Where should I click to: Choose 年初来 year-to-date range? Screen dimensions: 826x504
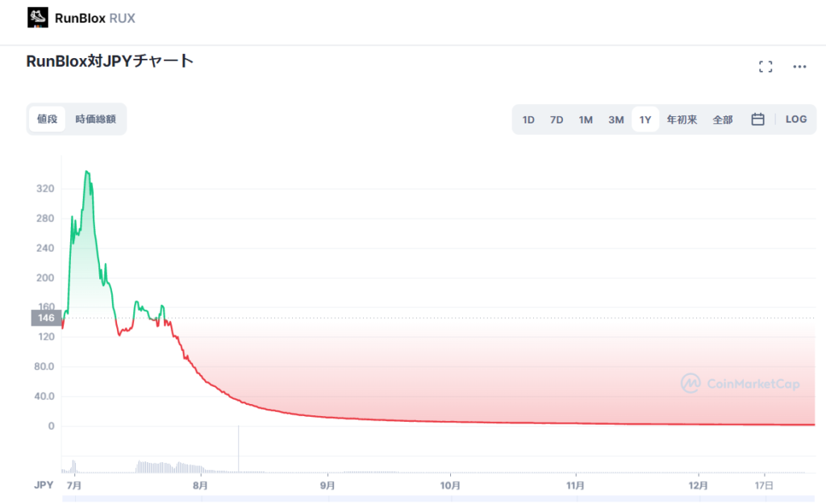tap(682, 119)
